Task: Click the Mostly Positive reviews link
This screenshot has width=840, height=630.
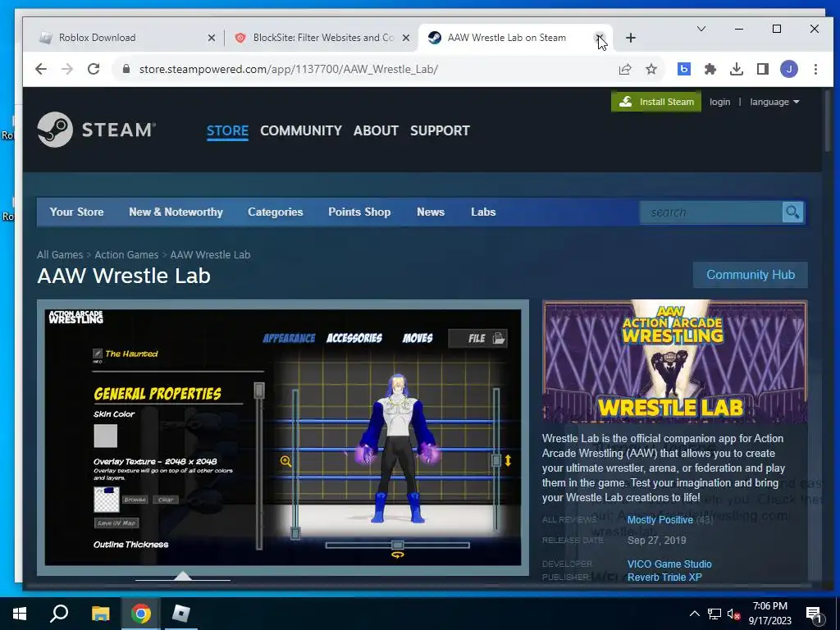Action: (x=660, y=519)
